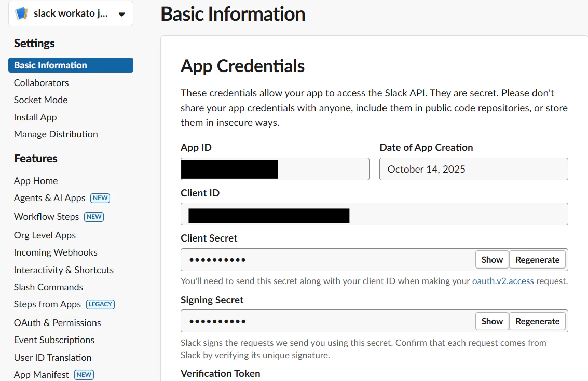The image size is (588, 381).
Task: Follow the oauth.v2.access link
Action: point(503,281)
